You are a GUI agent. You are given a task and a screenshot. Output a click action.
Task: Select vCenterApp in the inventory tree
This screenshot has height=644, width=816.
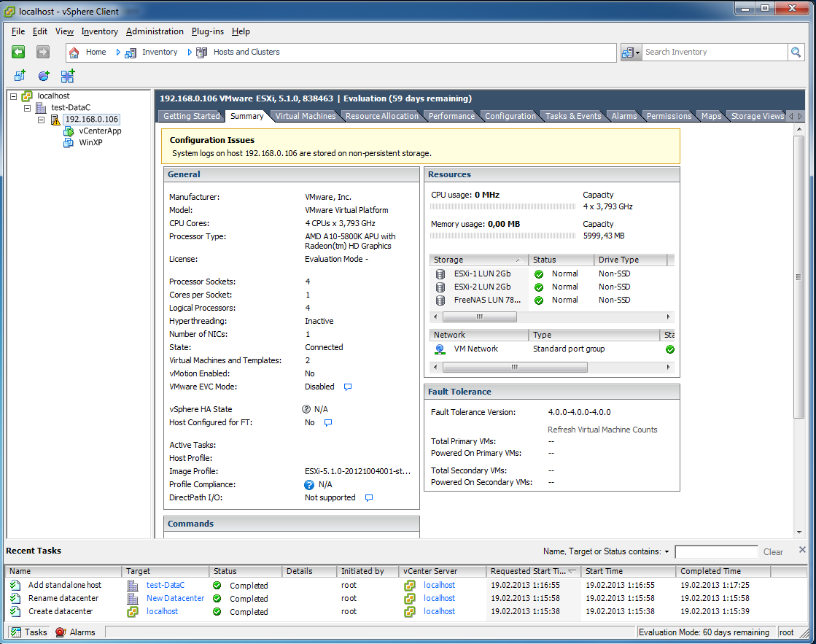100,131
